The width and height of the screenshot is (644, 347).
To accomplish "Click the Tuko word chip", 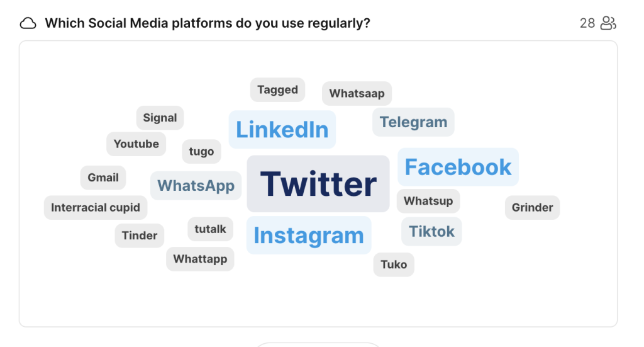I will [x=394, y=265].
